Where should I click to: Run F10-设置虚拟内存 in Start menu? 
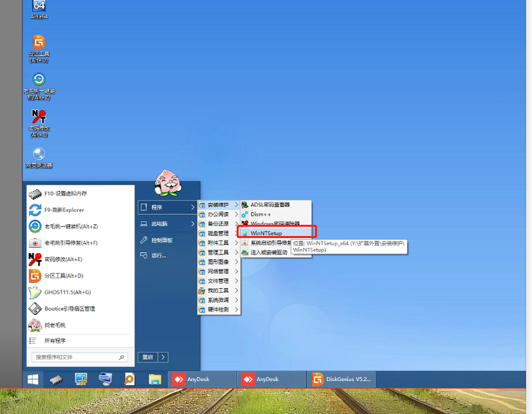pos(80,194)
